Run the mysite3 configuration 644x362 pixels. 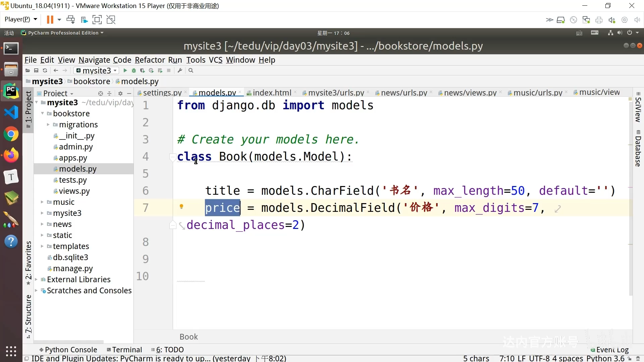[x=125, y=70]
